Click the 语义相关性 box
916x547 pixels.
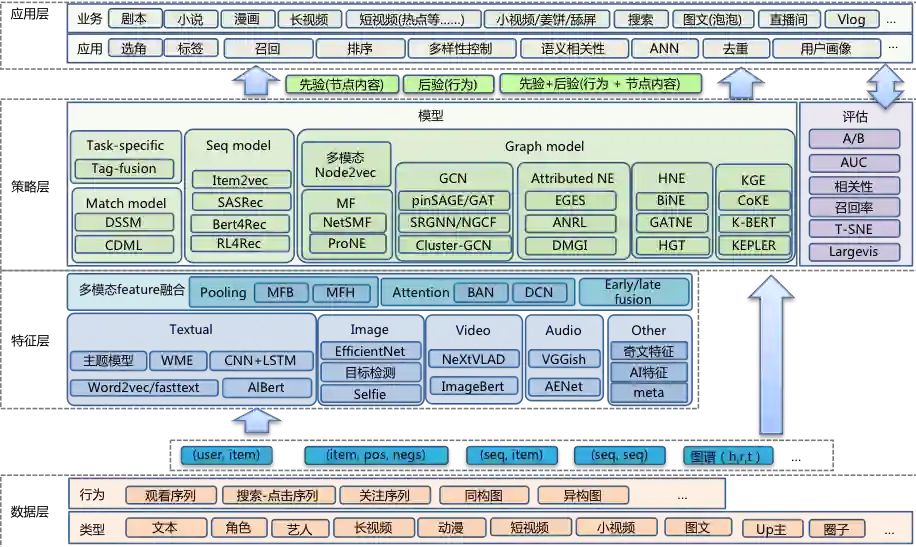574,49
